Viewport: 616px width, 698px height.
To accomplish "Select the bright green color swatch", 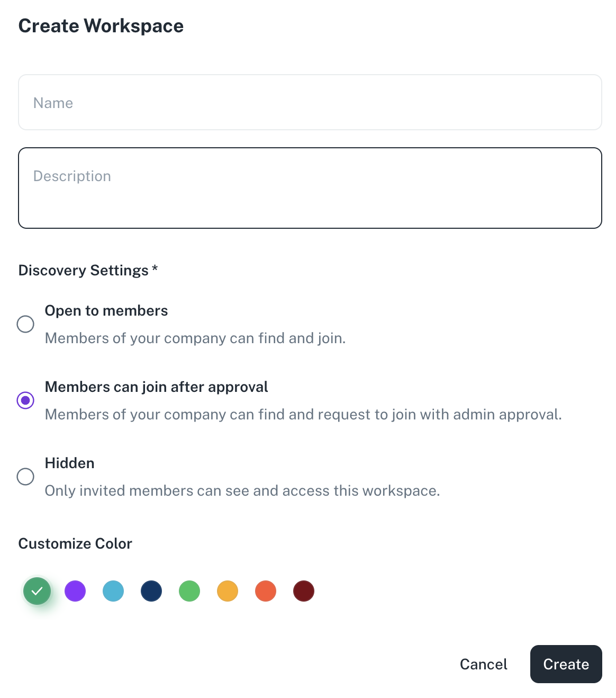I will tap(189, 591).
